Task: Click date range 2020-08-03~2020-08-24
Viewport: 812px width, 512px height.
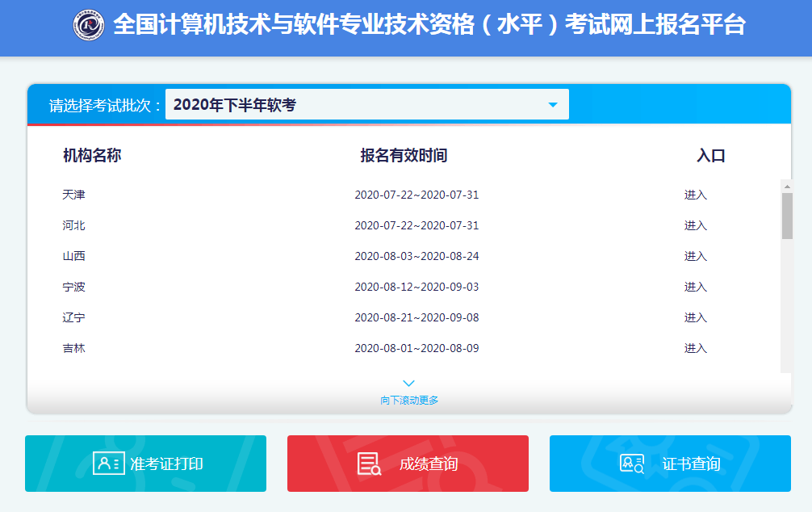Action: coord(416,256)
